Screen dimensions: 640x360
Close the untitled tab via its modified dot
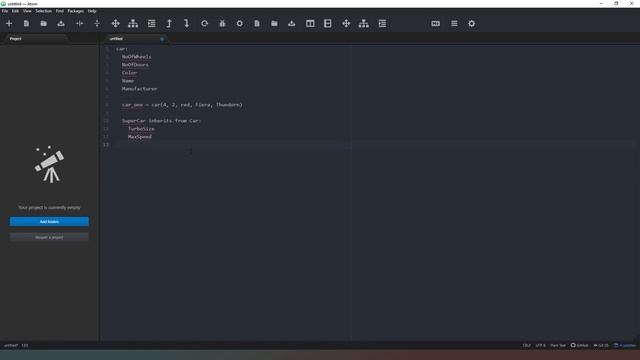pos(162,39)
